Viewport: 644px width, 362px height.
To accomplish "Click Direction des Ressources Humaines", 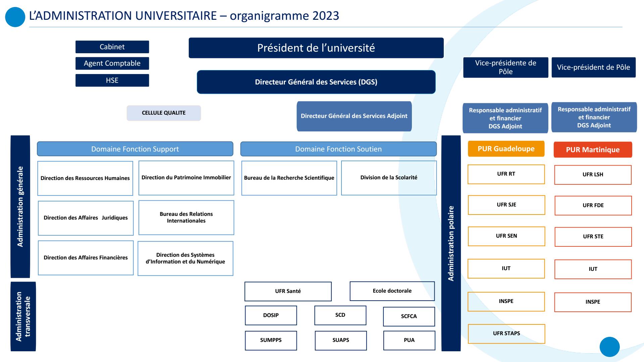I will pos(85,178).
